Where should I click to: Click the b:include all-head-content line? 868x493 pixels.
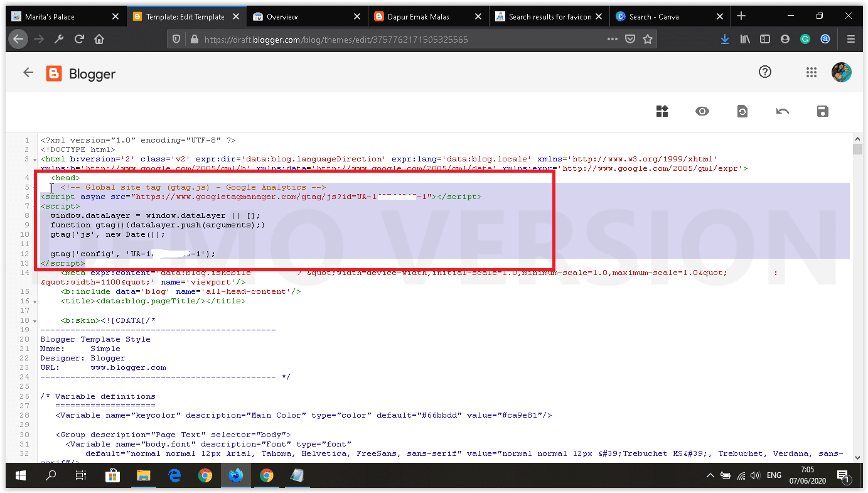[x=181, y=291]
